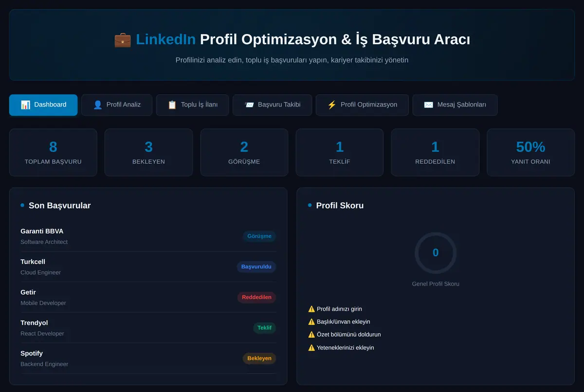The image size is (584, 392).
Task: Switch to the Dashboard tab
Action: 43,105
